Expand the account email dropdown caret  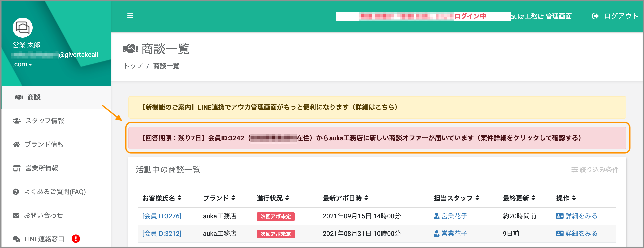click(x=30, y=65)
